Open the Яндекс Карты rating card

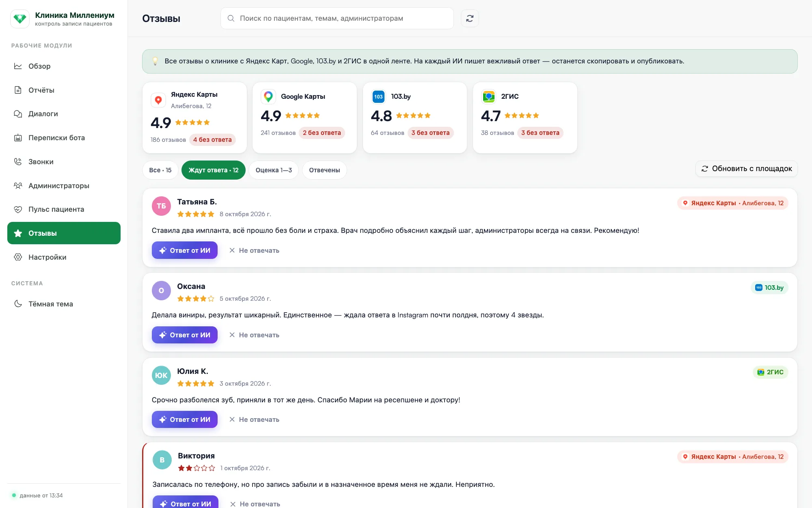click(194, 118)
